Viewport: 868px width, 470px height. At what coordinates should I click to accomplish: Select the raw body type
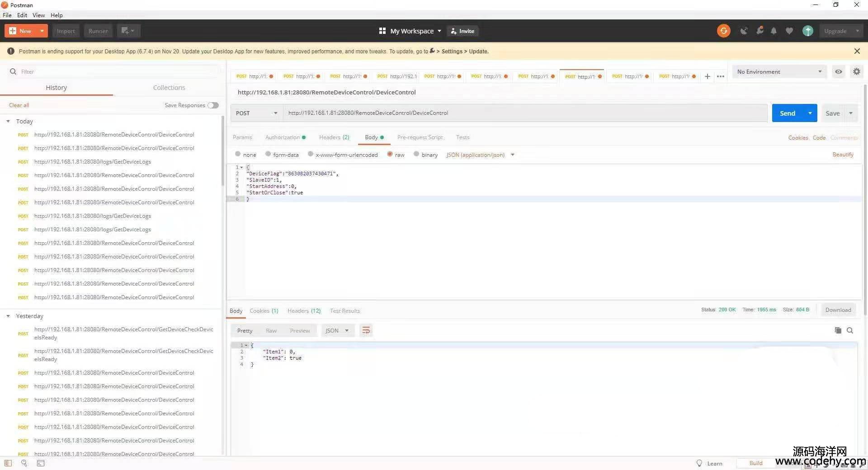[x=390, y=154]
